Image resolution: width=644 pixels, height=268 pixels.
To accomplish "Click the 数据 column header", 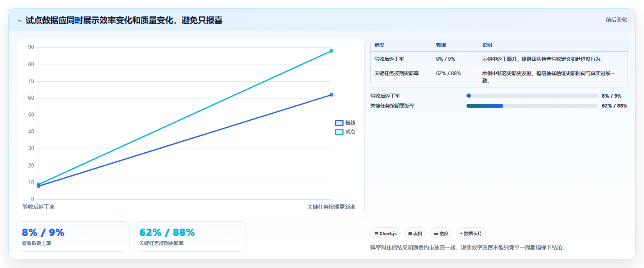I will pos(441,45).
